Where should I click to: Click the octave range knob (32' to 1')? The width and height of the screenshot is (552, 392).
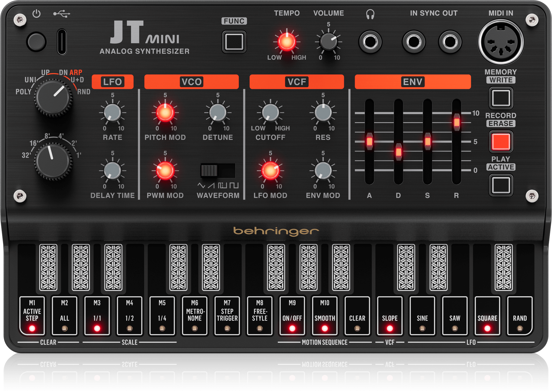pyautogui.click(x=53, y=161)
